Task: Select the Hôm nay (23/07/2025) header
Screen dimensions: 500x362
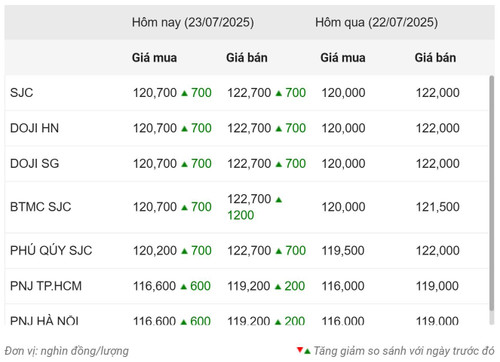Action: (x=193, y=23)
